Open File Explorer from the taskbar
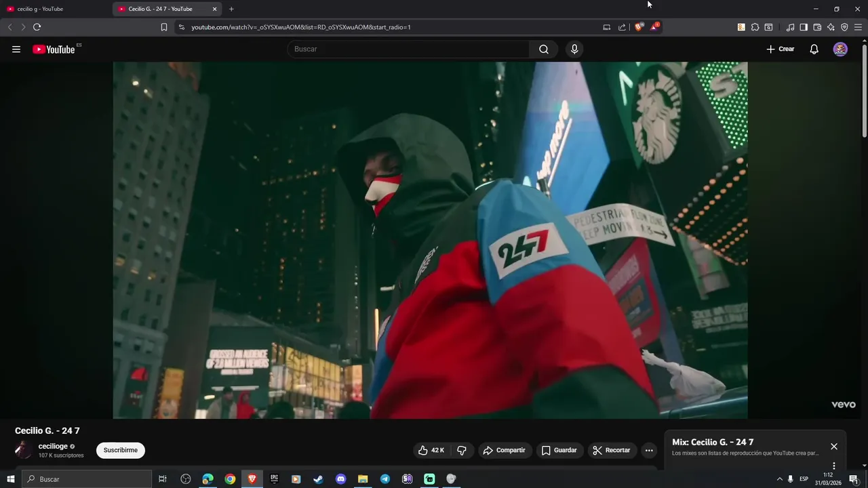 pyautogui.click(x=363, y=479)
